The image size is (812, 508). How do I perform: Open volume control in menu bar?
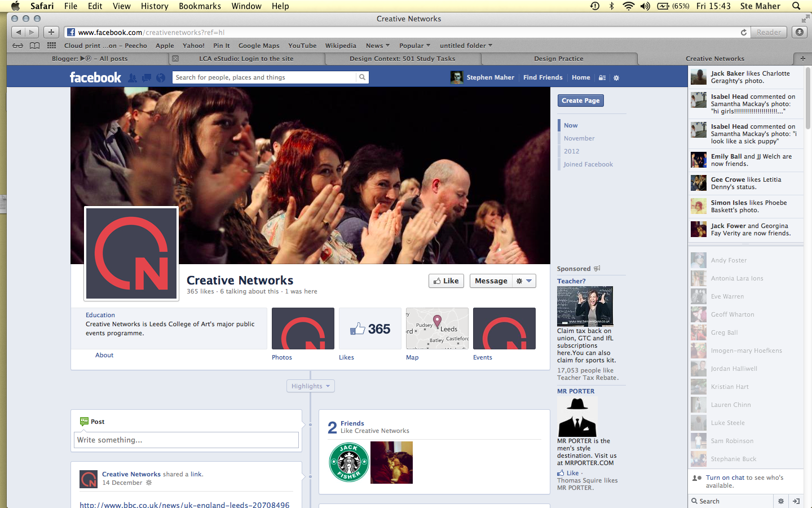pyautogui.click(x=645, y=6)
